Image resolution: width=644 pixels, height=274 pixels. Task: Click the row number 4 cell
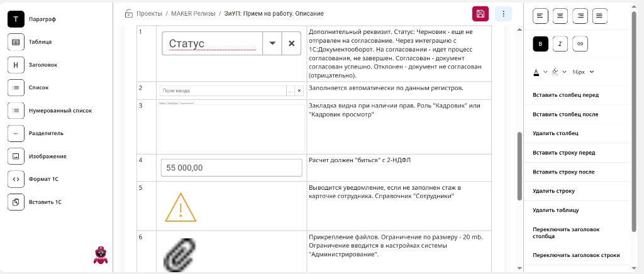(146, 168)
